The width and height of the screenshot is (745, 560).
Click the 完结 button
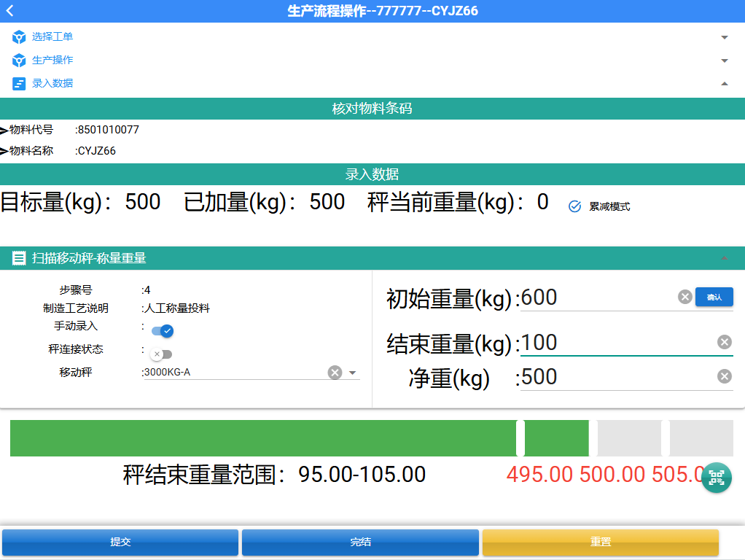click(x=360, y=542)
